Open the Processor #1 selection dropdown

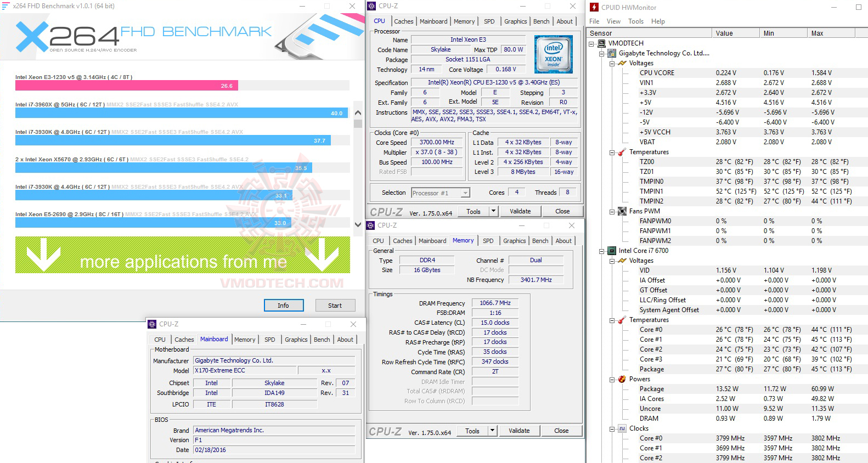pos(466,193)
